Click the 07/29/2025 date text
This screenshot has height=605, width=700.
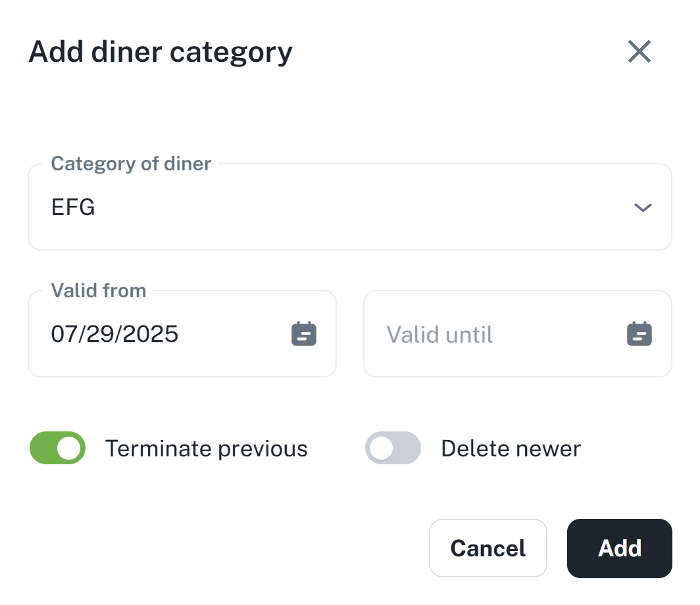tap(115, 334)
